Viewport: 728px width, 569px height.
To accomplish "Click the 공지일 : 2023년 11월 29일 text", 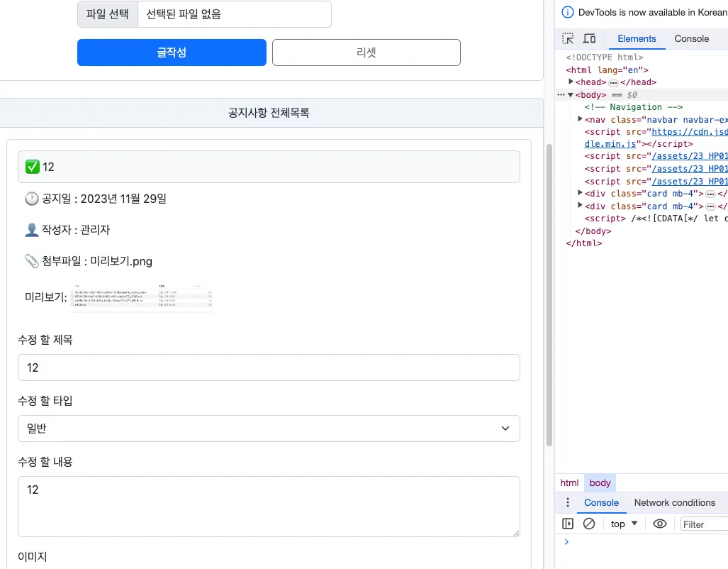I will pyautogui.click(x=104, y=199).
